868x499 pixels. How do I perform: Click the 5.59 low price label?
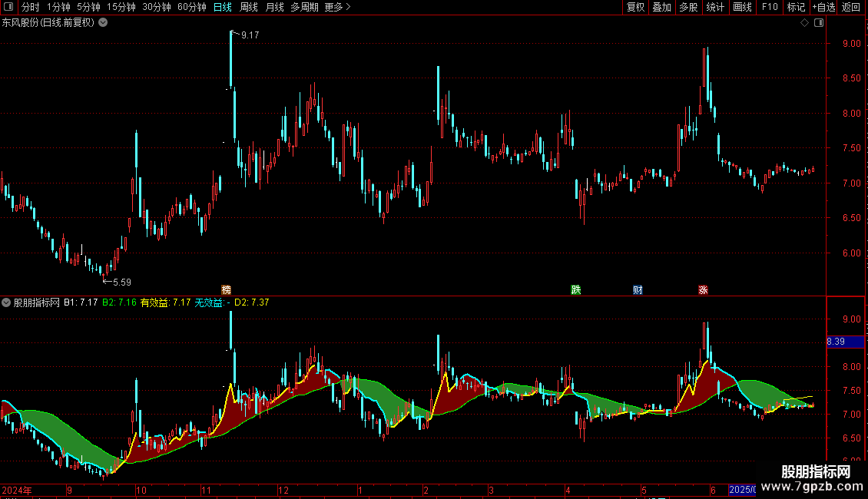click(122, 283)
